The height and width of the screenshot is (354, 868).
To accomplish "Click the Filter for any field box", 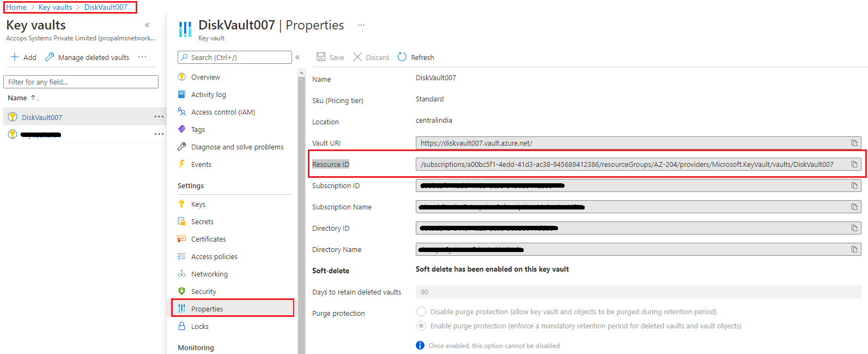I will coord(81,82).
